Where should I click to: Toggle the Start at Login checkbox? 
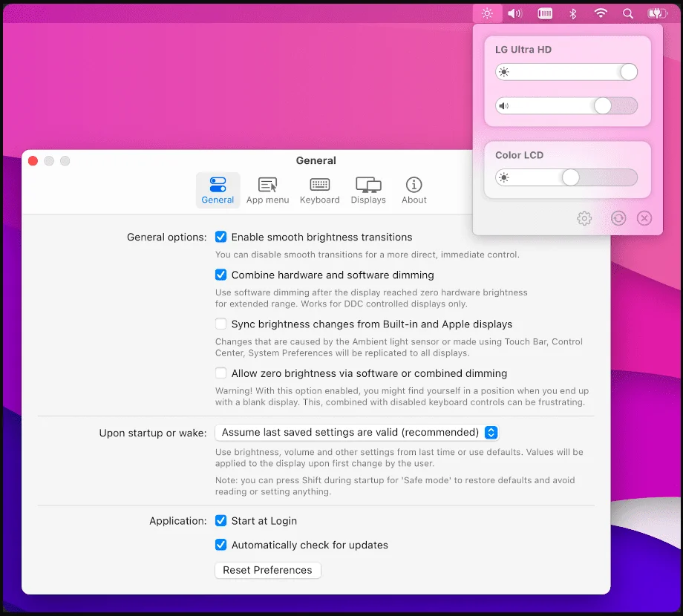[220, 521]
